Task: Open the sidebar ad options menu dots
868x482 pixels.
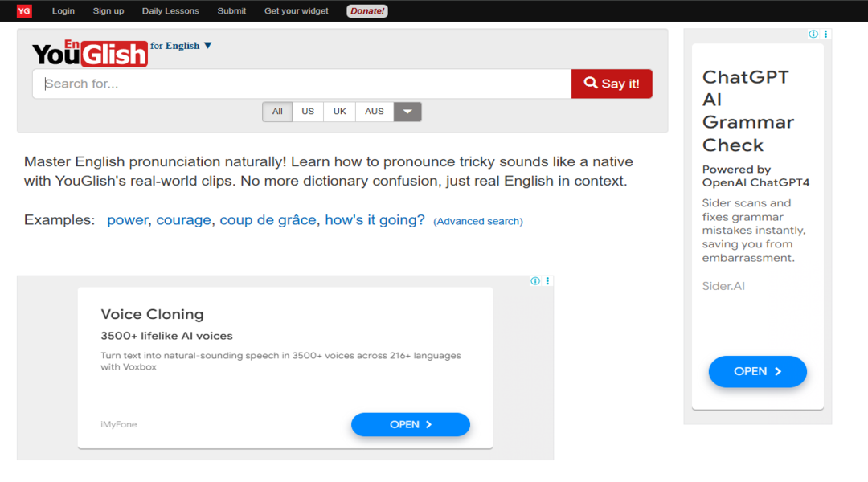Action: (825, 35)
